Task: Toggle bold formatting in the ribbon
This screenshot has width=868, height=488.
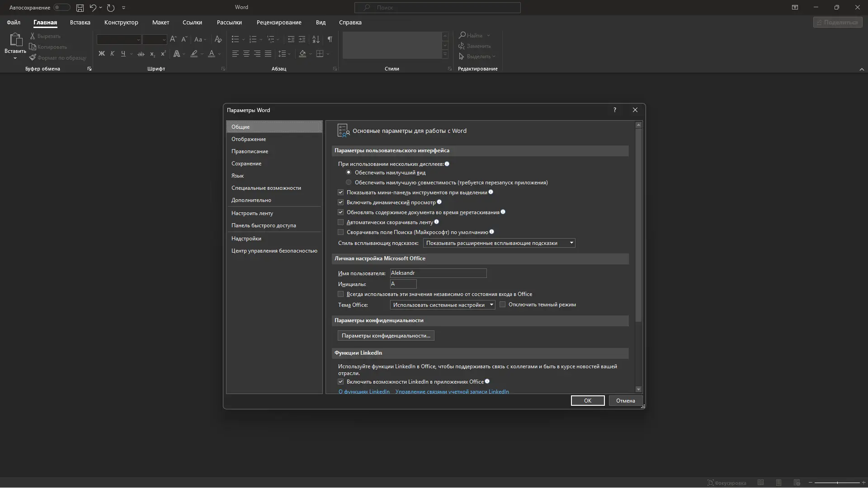Action: (101, 54)
